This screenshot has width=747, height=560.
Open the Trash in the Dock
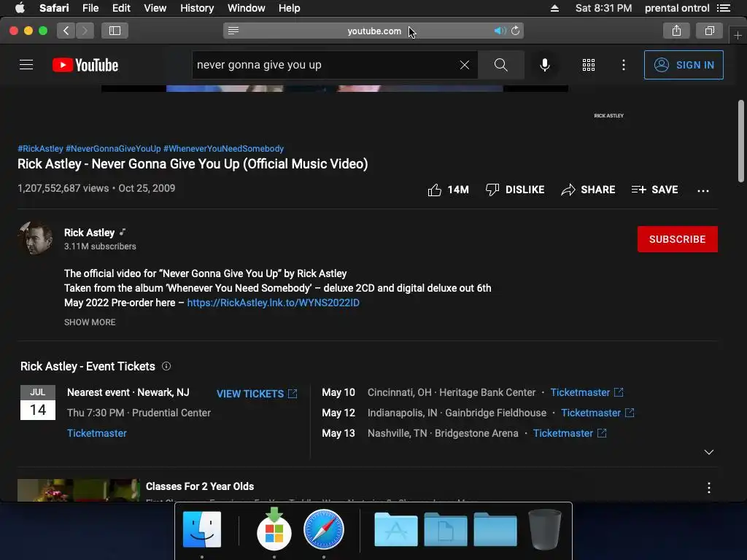pyautogui.click(x=545, y=529)
